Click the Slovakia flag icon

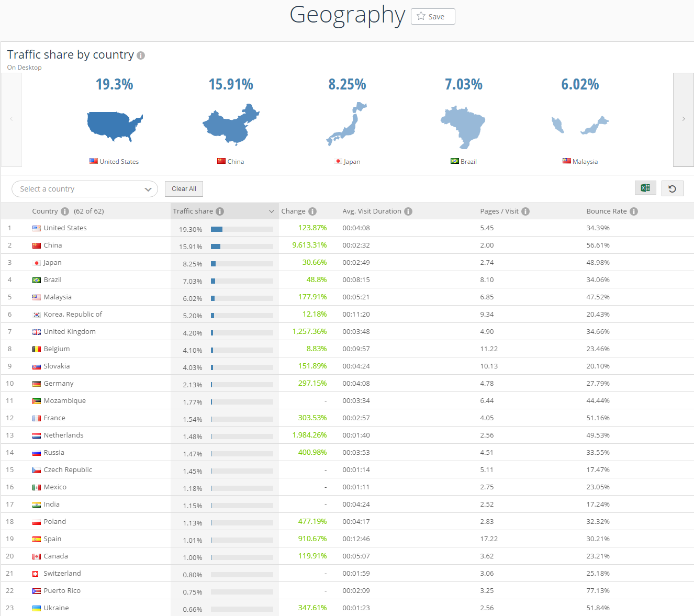pyautogui.click(x=37, y=366)
